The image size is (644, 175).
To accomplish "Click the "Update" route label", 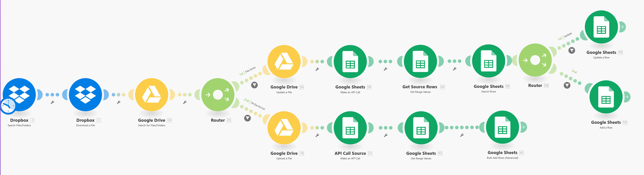I will tap(568, 35).
